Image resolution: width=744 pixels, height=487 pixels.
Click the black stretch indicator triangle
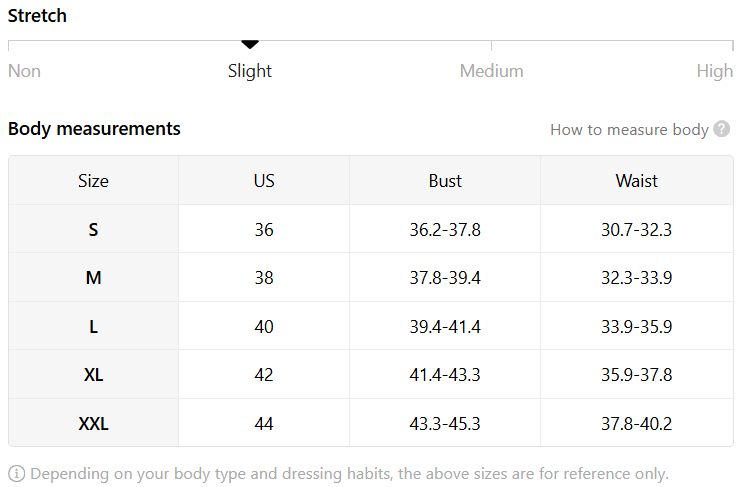pyautogui.click(x=250, y=44)
